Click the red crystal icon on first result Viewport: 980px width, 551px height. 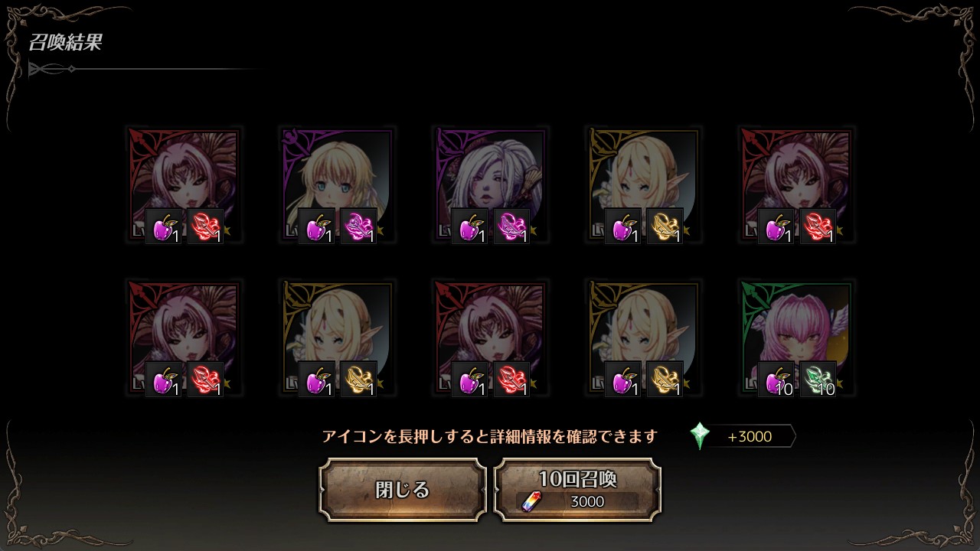tap(206, 227)
